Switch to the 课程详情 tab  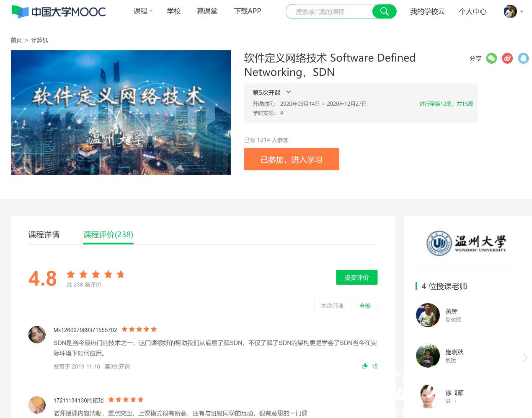(x=44, y=235)
